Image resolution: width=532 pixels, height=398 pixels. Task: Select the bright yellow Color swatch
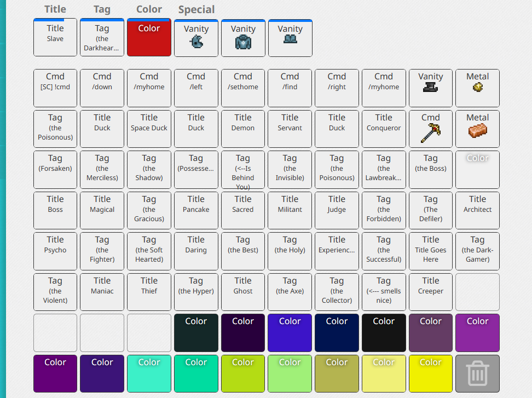431,373
